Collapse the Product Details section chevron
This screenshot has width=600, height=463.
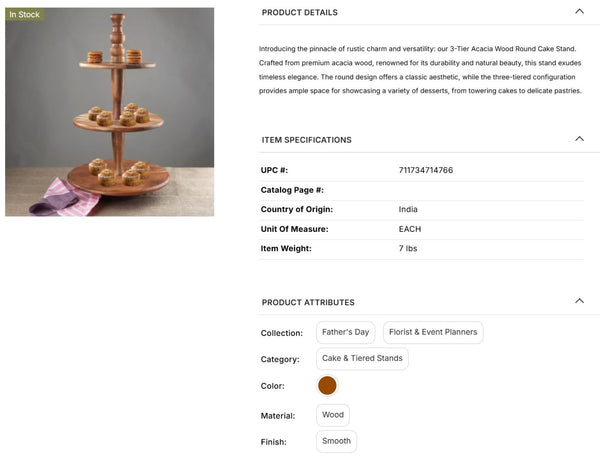coord(579,12)
